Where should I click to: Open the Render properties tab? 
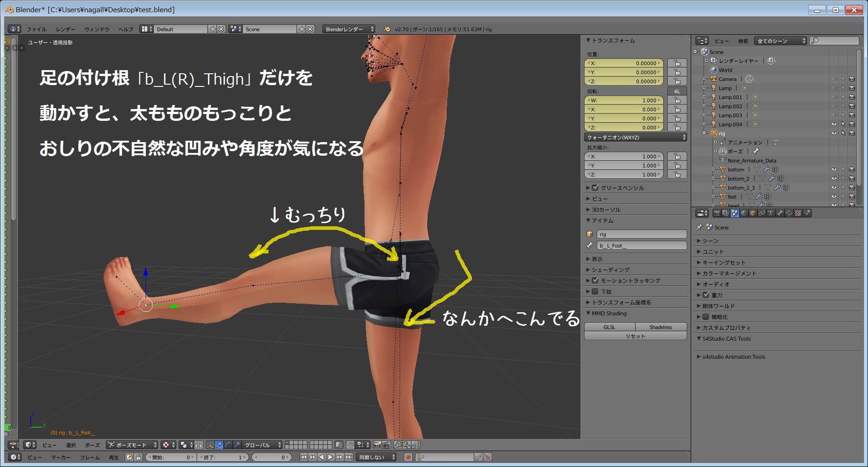coord(717,213)
